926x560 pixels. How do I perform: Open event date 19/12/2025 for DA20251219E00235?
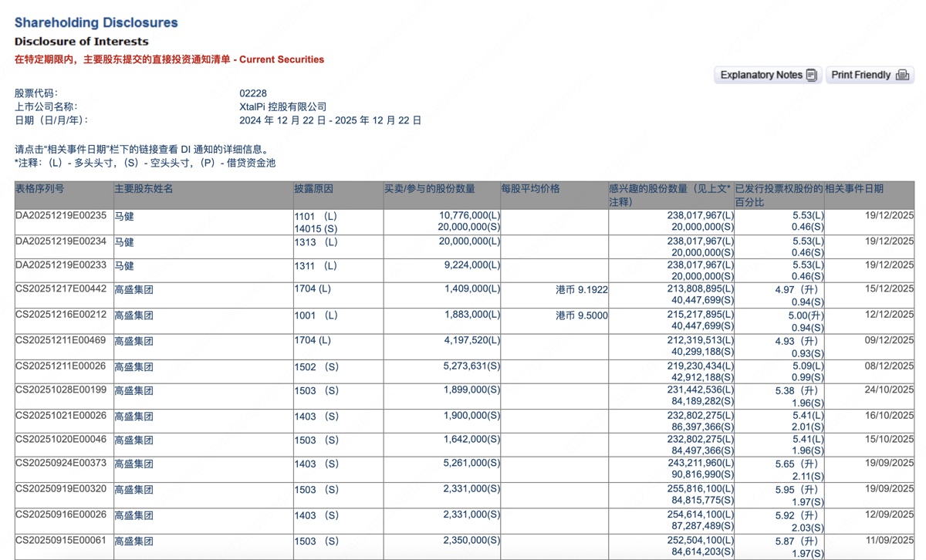(888, 216)
